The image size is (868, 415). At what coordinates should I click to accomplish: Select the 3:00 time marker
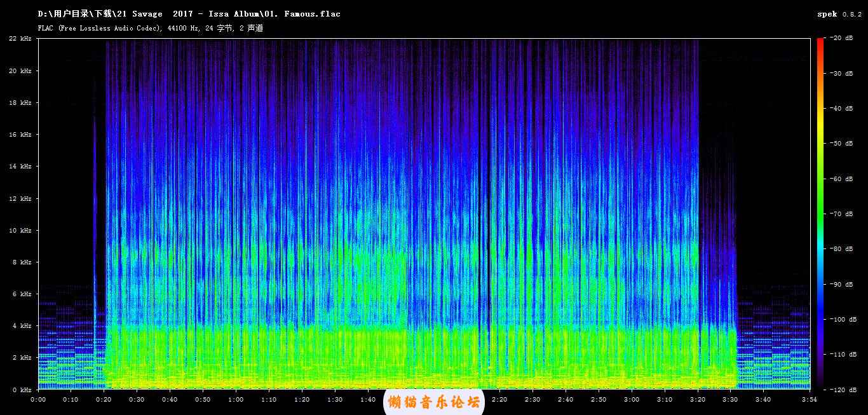click(632, 399)
